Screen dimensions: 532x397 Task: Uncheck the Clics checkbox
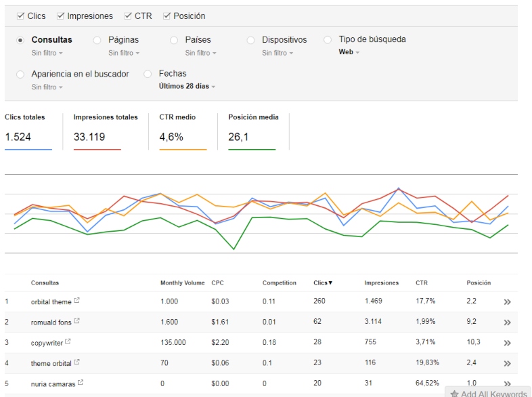point(21,16)
